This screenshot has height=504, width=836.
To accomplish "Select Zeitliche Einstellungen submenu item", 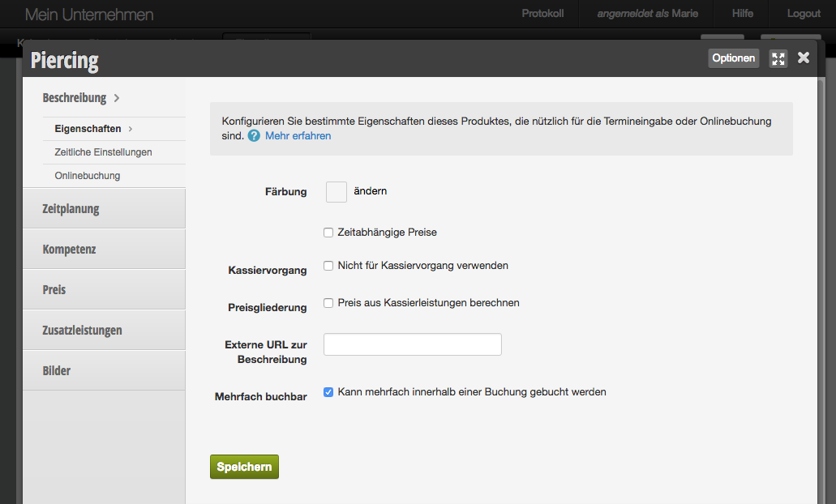I will pos(103,152).
